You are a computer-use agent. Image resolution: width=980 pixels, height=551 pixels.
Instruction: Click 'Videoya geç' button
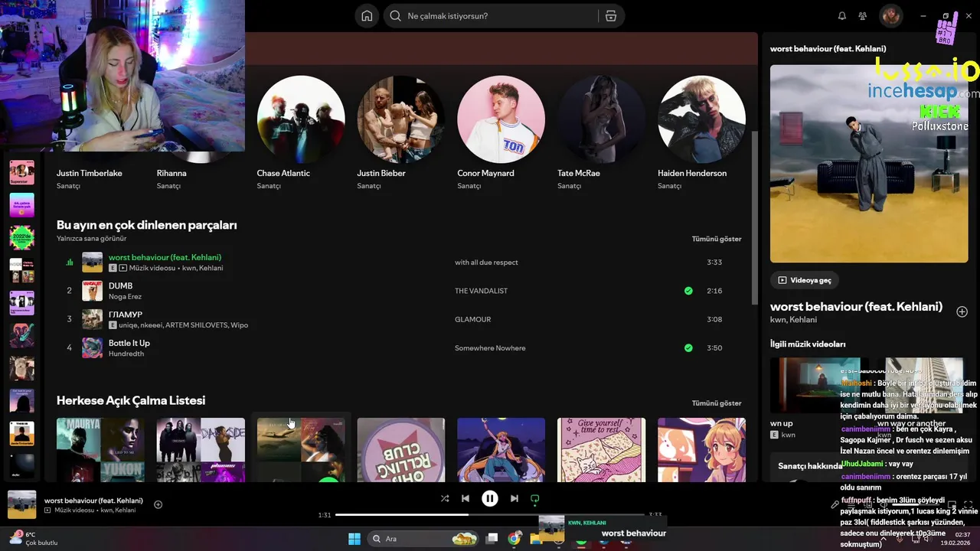pos(805,280)
